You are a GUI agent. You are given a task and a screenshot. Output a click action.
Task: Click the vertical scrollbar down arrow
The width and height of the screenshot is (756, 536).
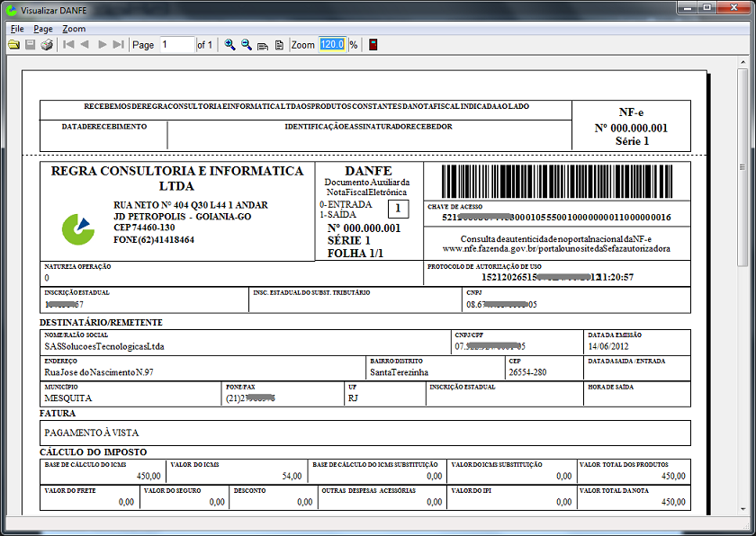tap(742, 509)
